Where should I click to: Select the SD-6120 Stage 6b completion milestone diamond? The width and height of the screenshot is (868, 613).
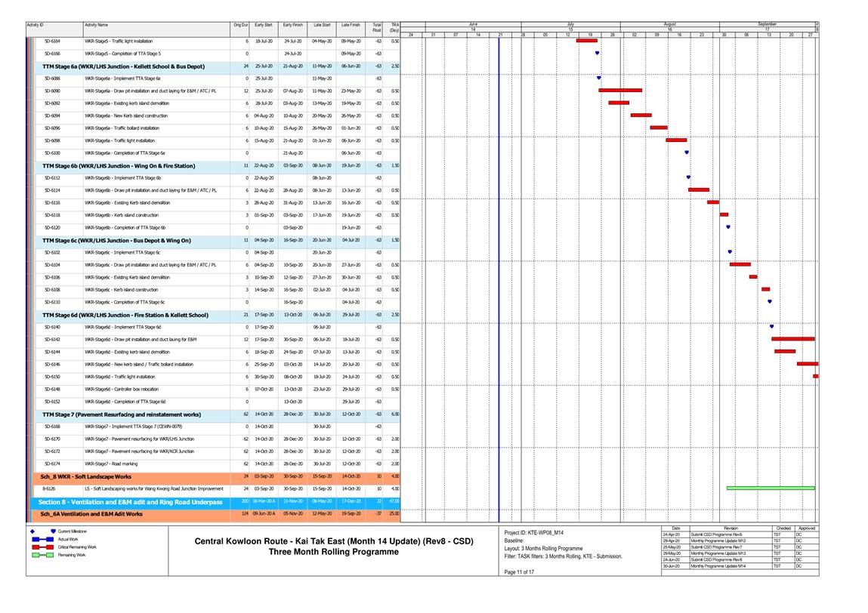pos(727,227)
